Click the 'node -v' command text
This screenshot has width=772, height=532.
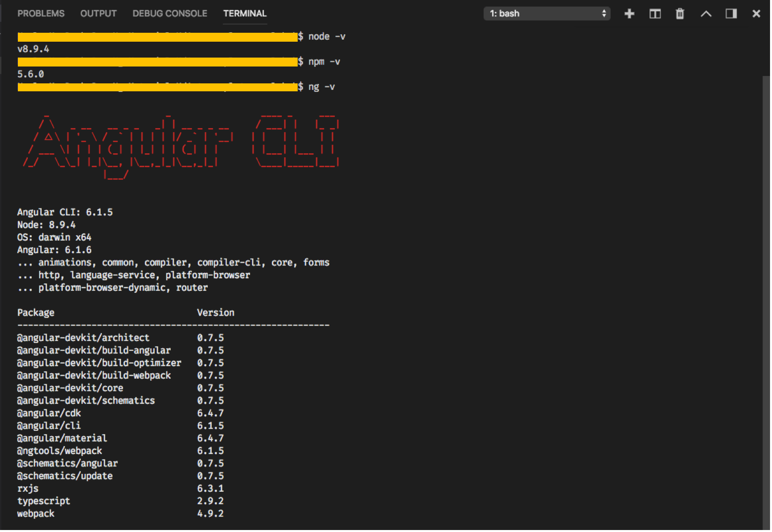click(326, 37)
